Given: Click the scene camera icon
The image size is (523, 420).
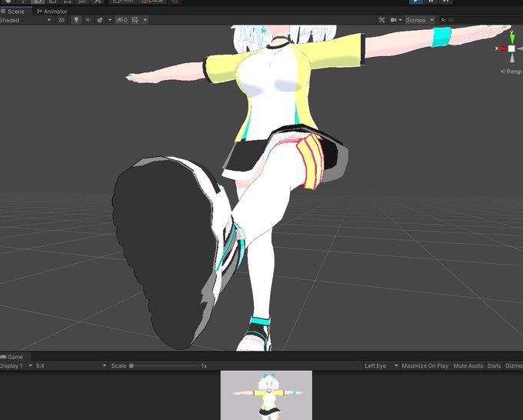Looking at the screenshot, I should click(x=394, y=20).
